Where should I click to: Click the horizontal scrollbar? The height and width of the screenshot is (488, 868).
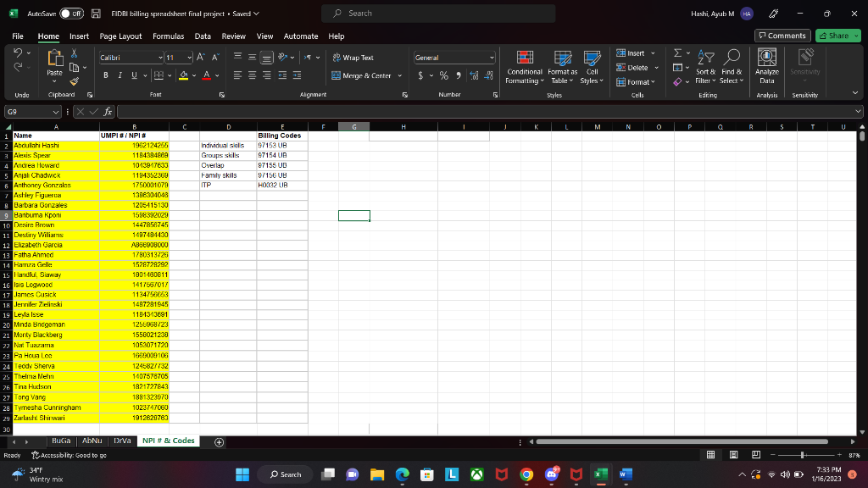[x=682, y=441]
